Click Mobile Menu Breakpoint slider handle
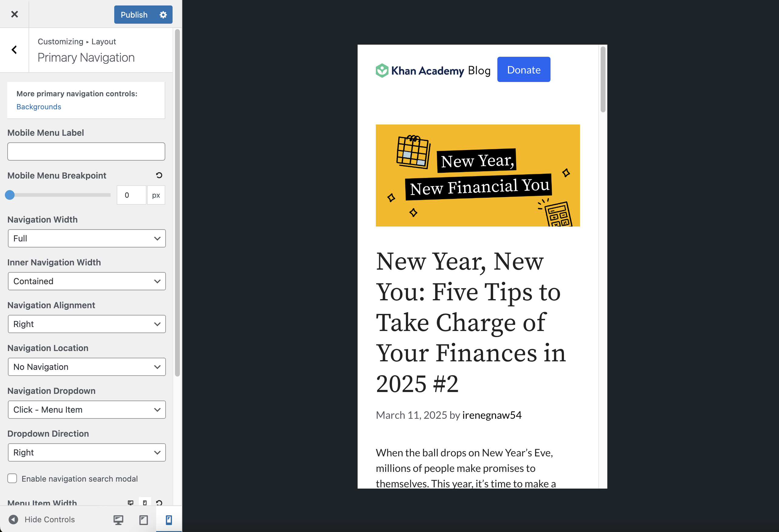Screen dimensions: 779x532 (10, 195)
